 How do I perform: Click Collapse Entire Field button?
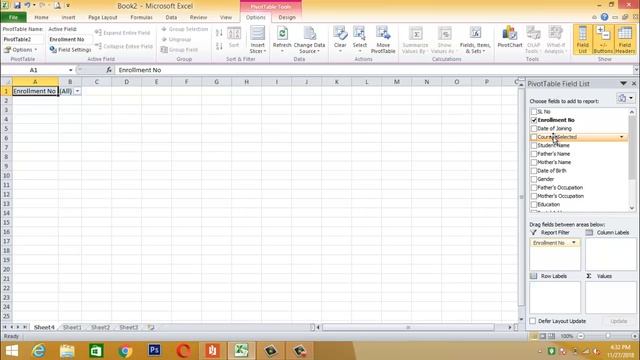pyautogui.click(x=124, y=46)
